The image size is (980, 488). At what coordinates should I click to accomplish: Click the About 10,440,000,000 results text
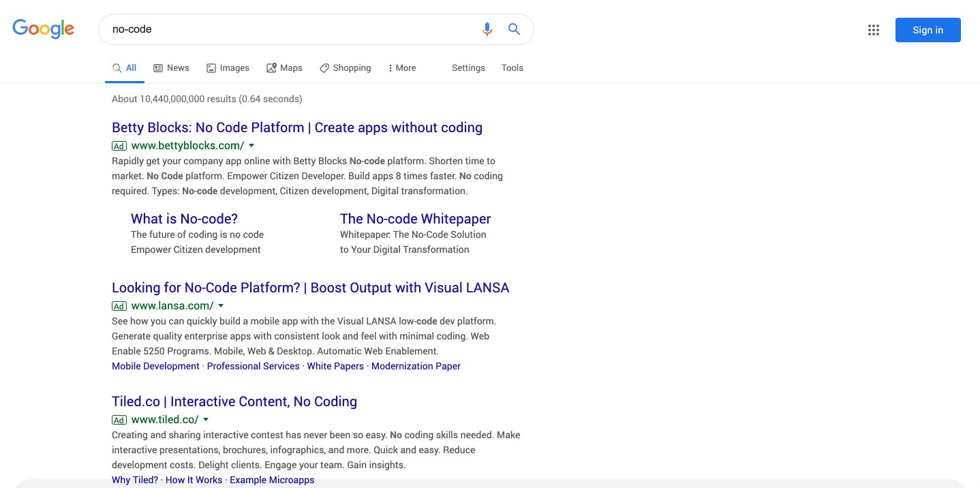[x=207, y=99]
